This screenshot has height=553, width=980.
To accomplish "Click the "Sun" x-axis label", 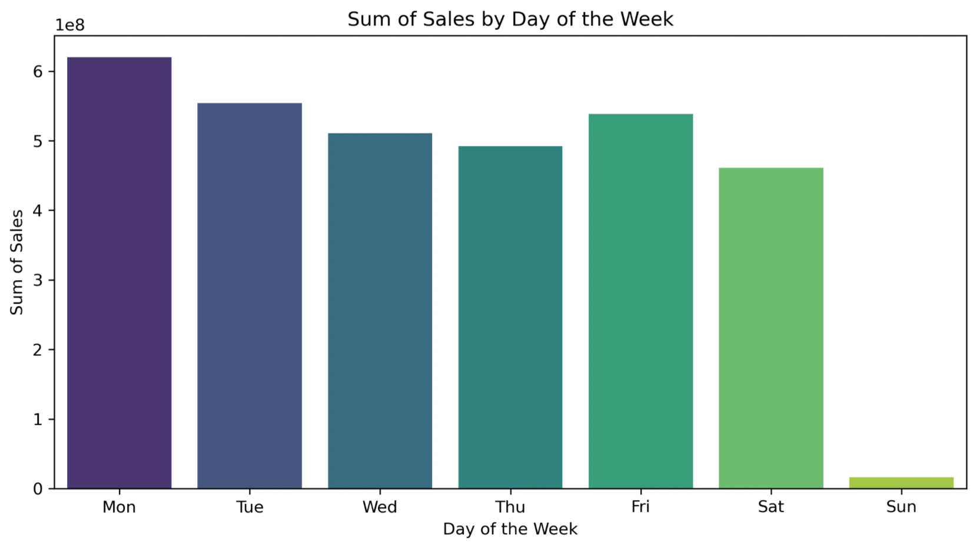I will (901, 507).
